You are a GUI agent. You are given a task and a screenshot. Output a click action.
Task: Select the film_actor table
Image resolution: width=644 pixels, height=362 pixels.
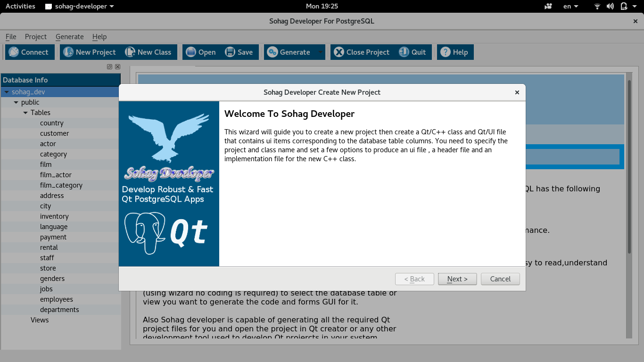tap(56, 175)
